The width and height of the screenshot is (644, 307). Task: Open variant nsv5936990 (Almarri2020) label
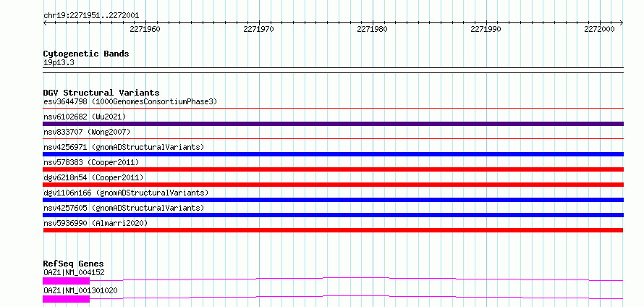[x=96, y=223]
